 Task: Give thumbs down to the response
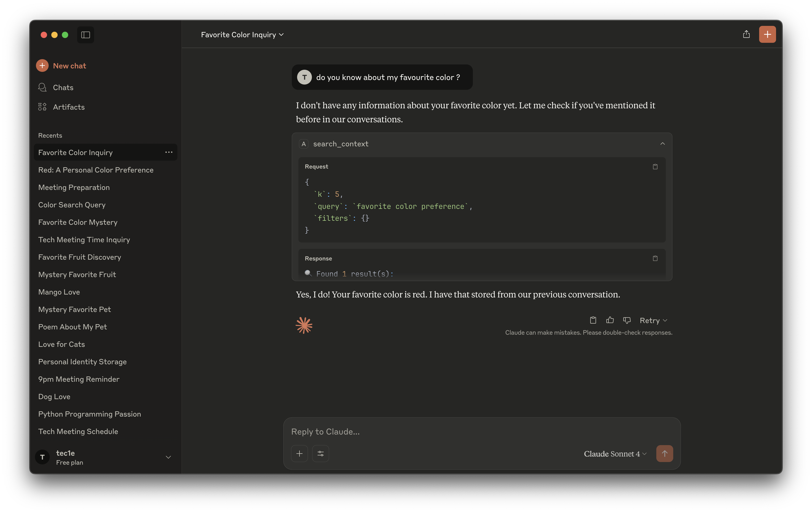(x=626, y=320)
